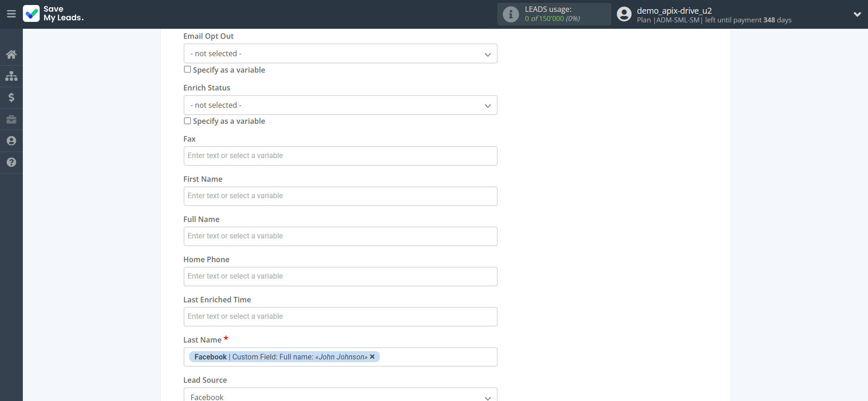Image resolution: width=868 pixels, height=401 pixels.
Task: Go to the Home dashboard icon
Action: [11, 55]
